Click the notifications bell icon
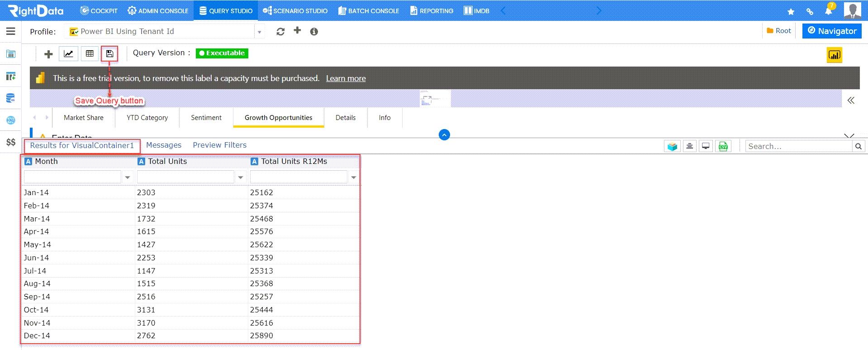The width and height of the screenshot is (868, 350). (829, 11)
